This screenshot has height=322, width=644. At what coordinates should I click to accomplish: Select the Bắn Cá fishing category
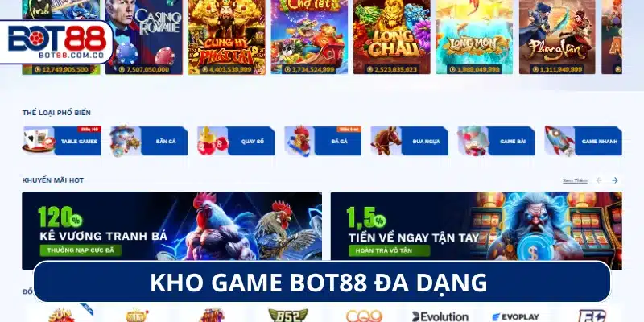(x=149, y=141)
